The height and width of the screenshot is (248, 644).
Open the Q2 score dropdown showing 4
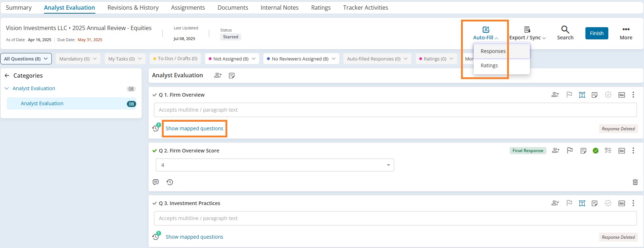coord(275,165)
